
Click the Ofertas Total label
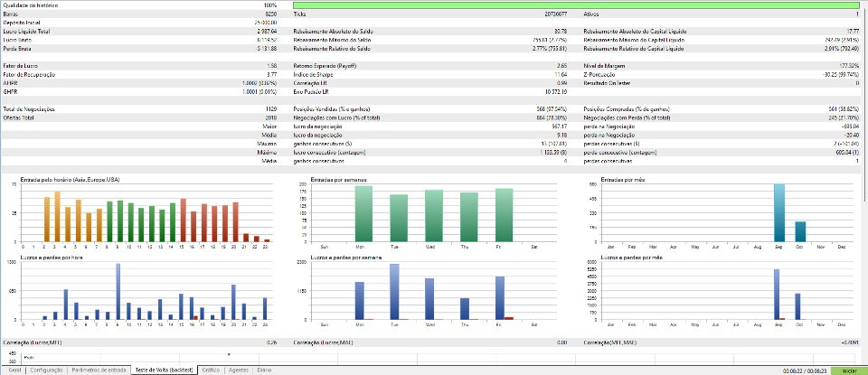point(18,118)
